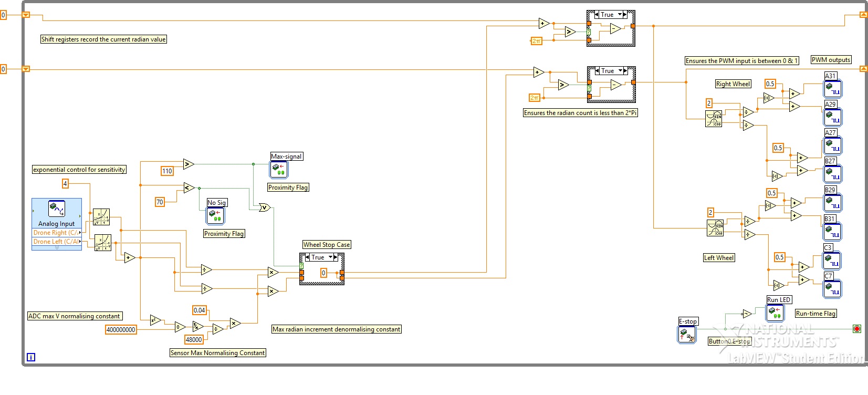Expand the Analog Input node's bottom chevron

(x=57, y=248)
